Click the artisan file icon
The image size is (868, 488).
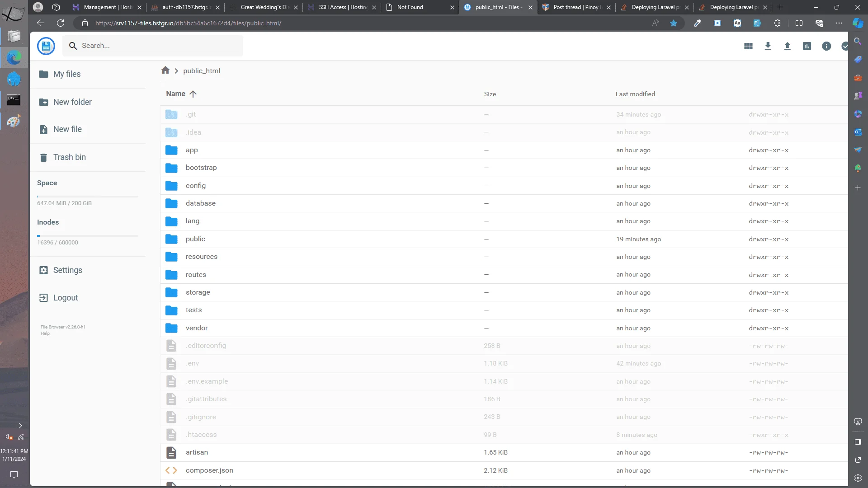coord(171,452)
